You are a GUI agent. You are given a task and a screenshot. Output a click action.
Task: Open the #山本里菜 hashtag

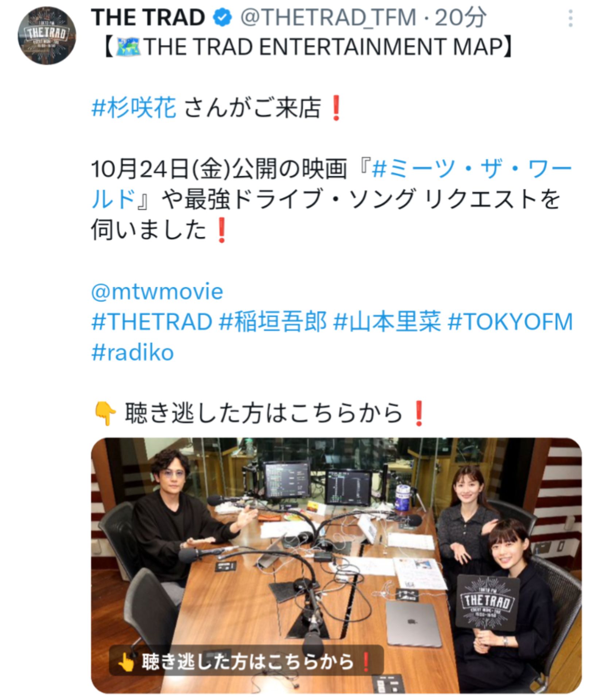tap(387, 322)
